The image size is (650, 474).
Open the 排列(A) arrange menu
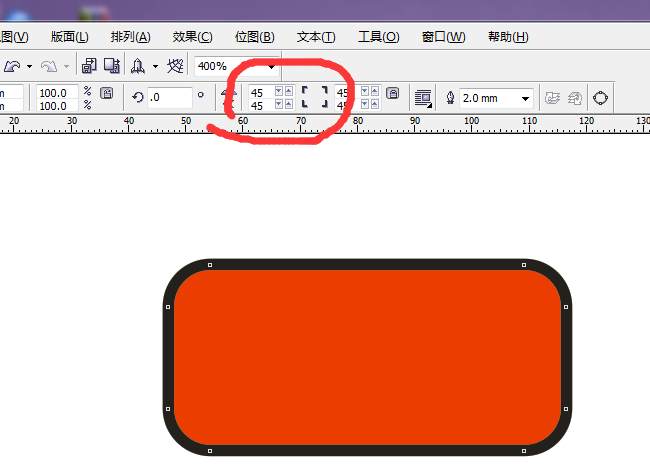click(x=130, y=37)
